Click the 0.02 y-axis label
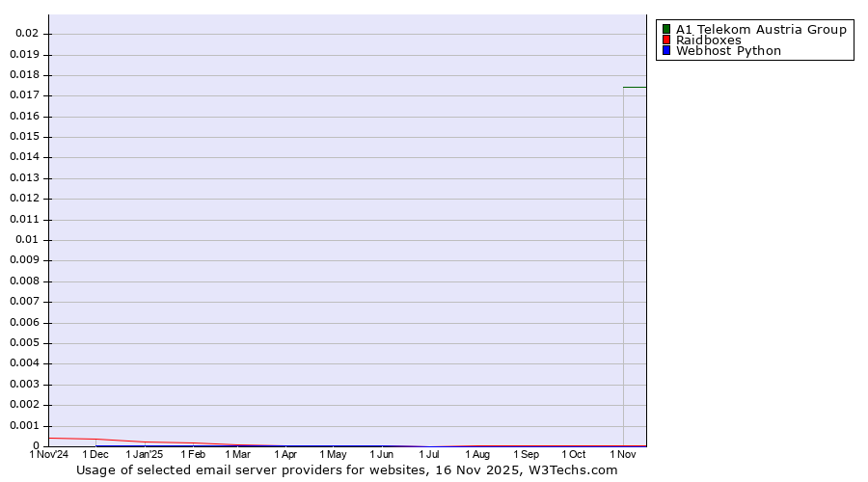 (27, 33)
